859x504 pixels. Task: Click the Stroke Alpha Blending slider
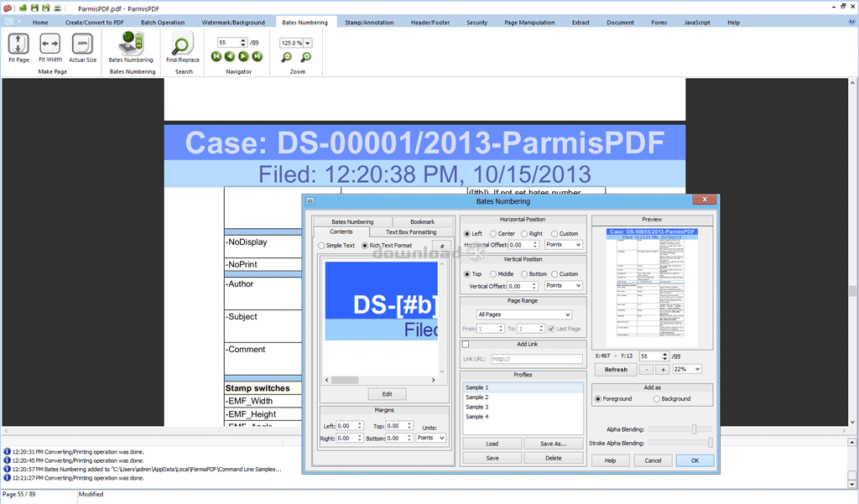pos(679,443)
